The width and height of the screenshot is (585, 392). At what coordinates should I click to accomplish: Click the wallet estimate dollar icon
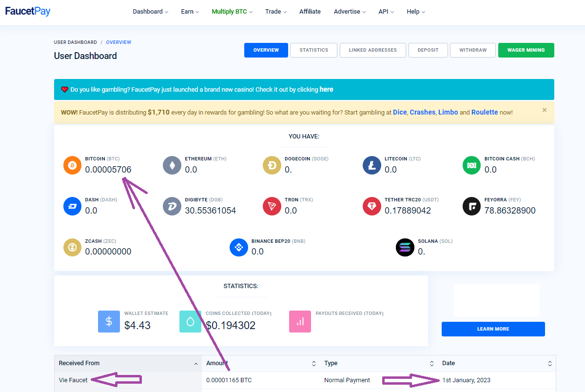[x=109, y=322]
